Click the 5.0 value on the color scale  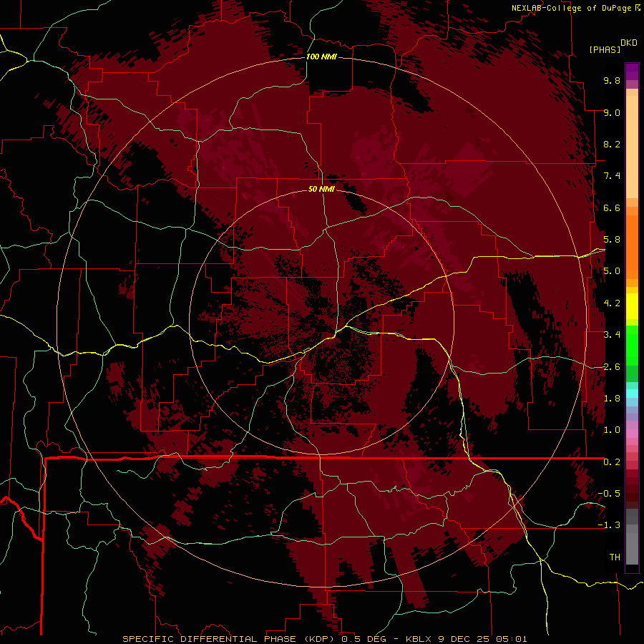click(612, 271)
